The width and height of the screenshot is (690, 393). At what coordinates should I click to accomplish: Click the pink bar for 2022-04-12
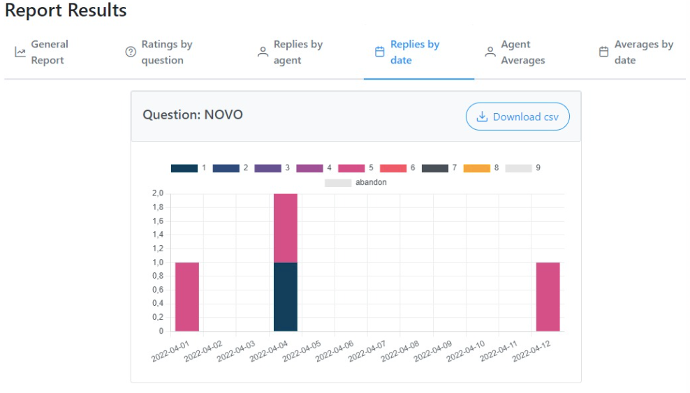coord(548,297)
